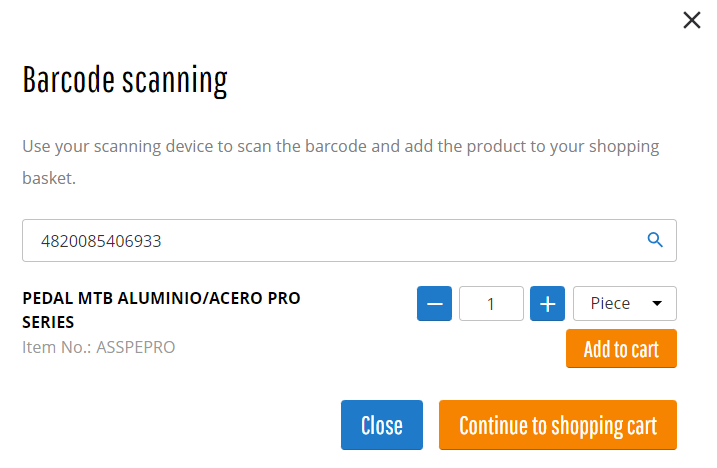Add the pedal to cart

pyautogui.click(x=621, y=349)
